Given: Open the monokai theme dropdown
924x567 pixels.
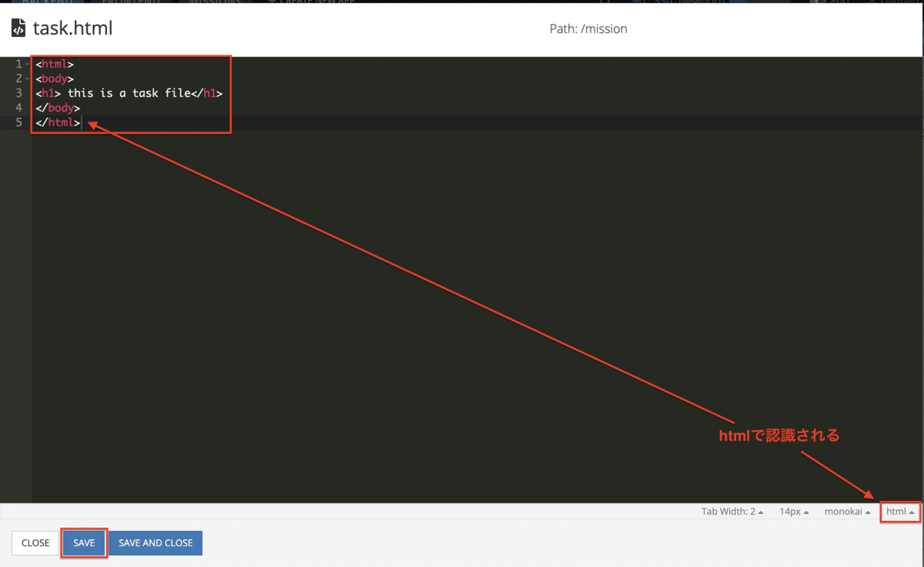Looking at the screenshot, I should [847, 512].
